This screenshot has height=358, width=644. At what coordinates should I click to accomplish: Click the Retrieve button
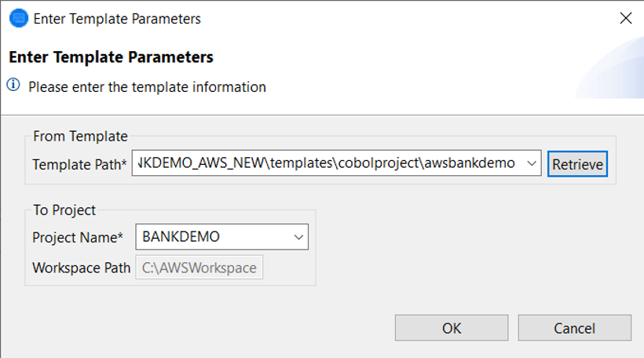click(577, 164)
